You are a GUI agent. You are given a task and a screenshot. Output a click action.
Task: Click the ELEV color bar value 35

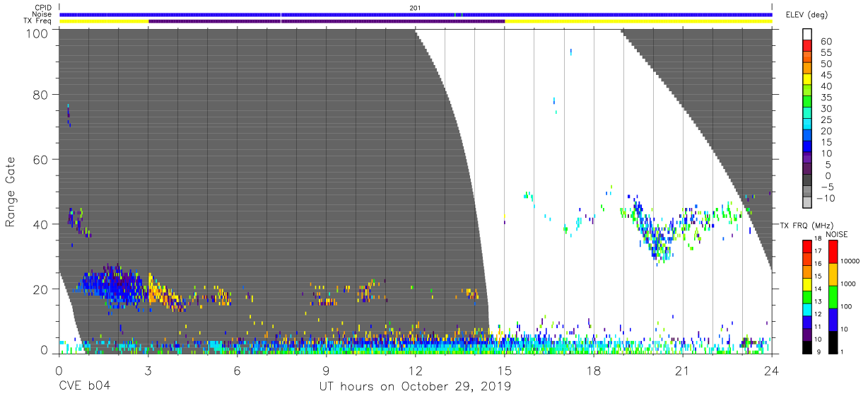(x=826, y=98)
